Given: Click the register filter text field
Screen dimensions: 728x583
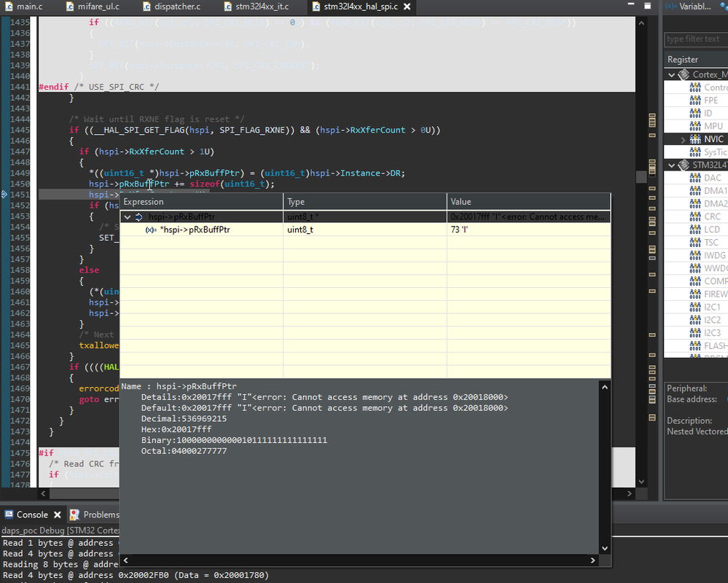Looking at the screenshot, I should [x=695, y=39].
